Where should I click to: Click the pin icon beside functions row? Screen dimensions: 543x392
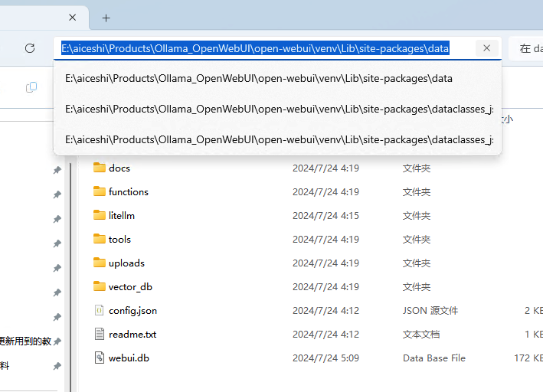[x=57, y=194]
